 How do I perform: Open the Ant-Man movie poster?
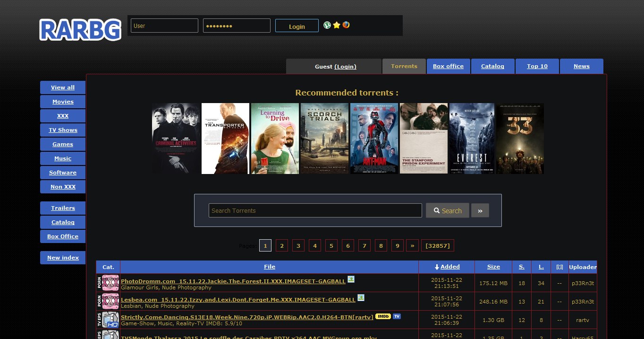[x=373, y=138]
